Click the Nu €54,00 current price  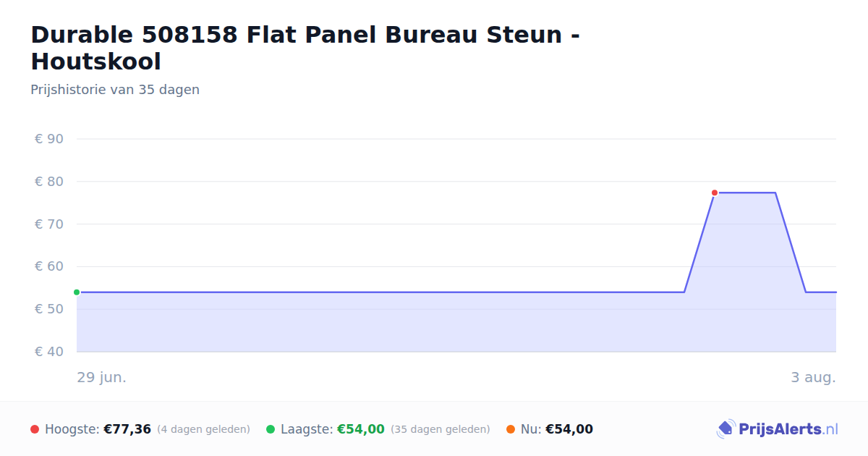[569, 429]
